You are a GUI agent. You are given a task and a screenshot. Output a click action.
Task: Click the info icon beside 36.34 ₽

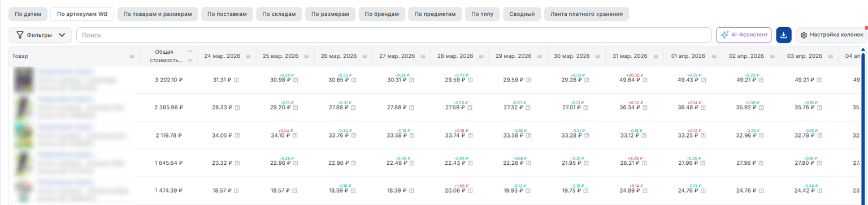click(x=645, y=107)
